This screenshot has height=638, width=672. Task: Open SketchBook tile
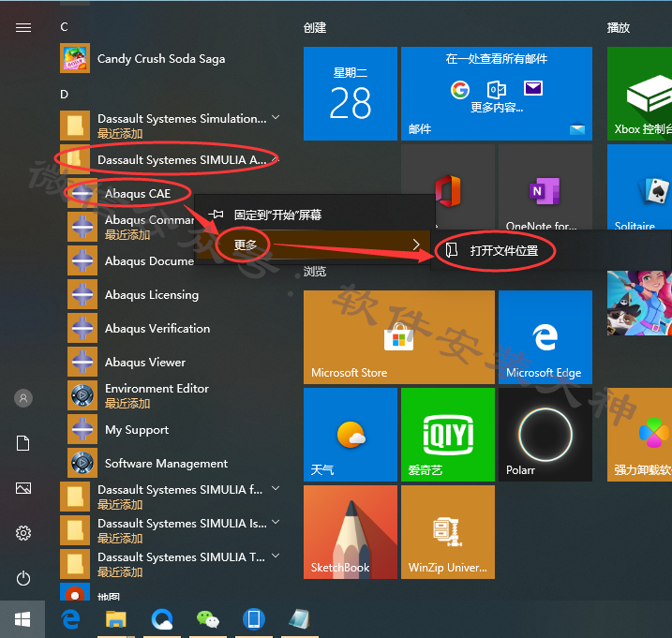(x=351, y=532)
